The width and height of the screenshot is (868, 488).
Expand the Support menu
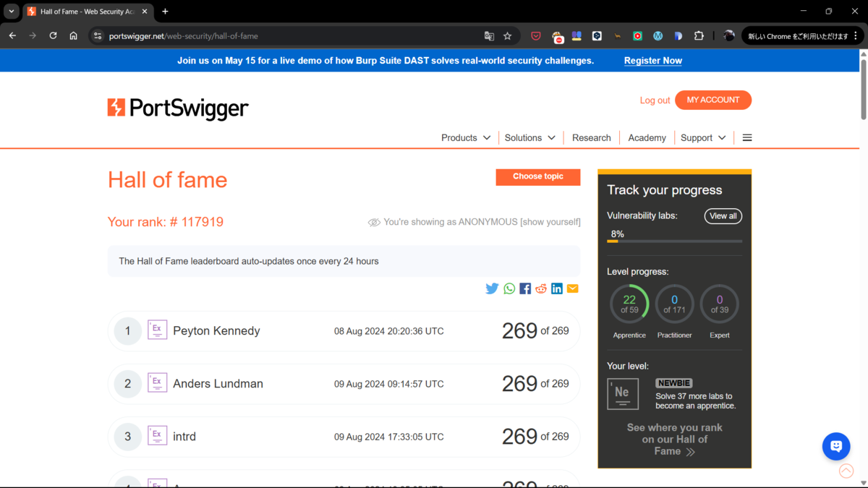pos(703,137)
